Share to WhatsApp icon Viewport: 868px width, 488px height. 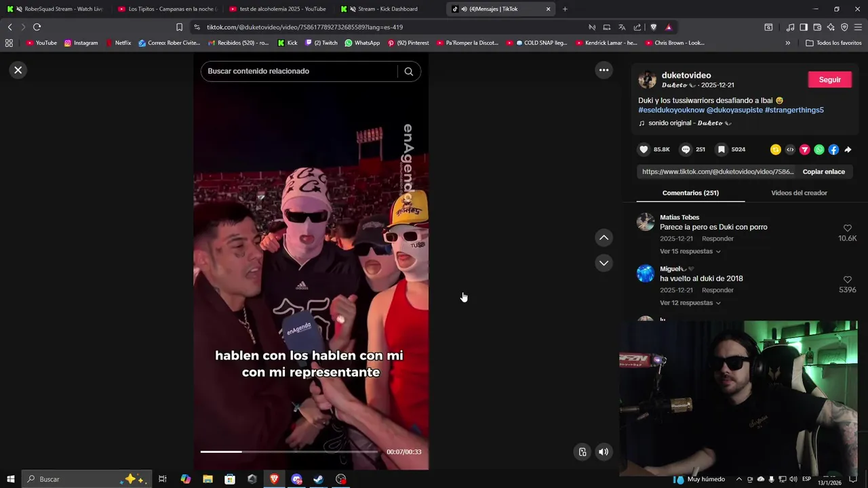click(x=819, y=149)
